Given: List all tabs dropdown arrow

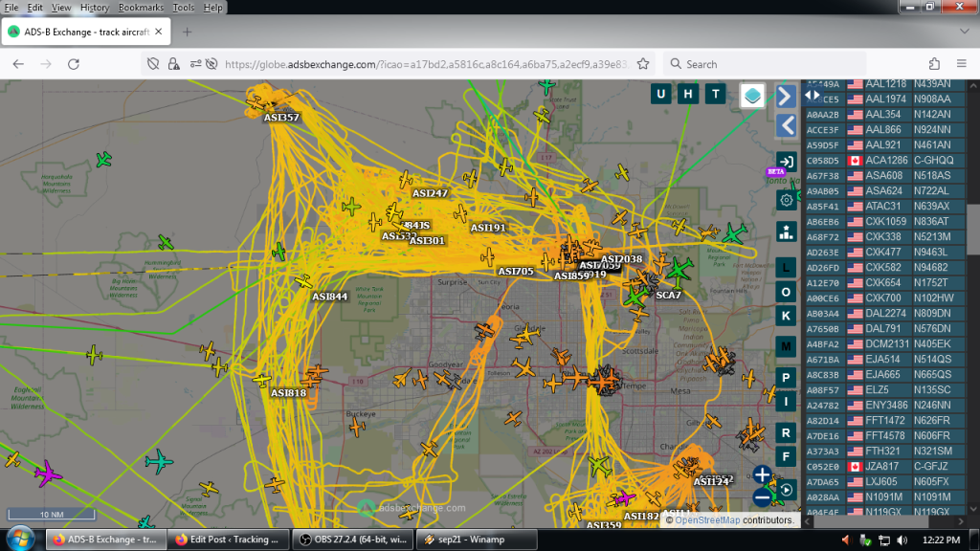Looking at the screenshot, I should click(964, 32).
